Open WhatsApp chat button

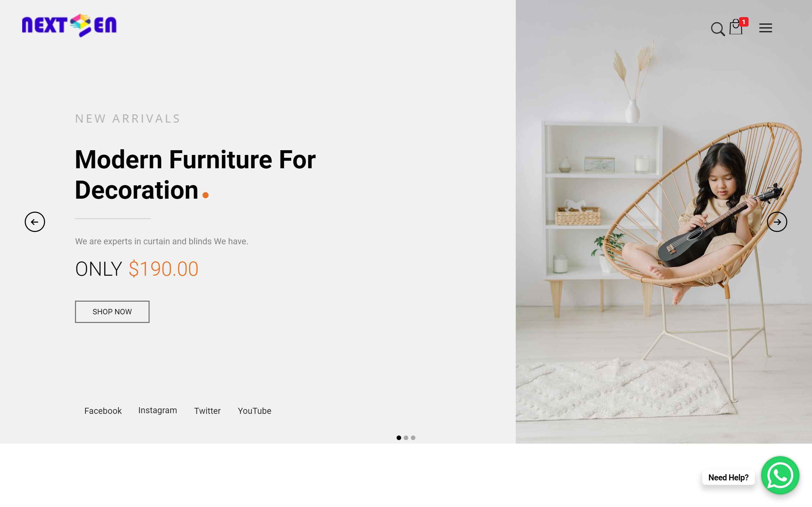(780, 476)
